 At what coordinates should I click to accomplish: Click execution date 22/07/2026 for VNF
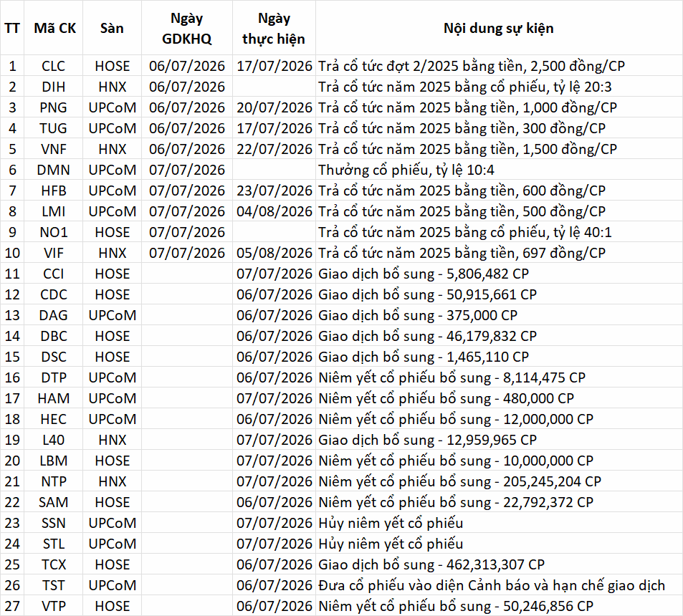(x=274, y=149)
